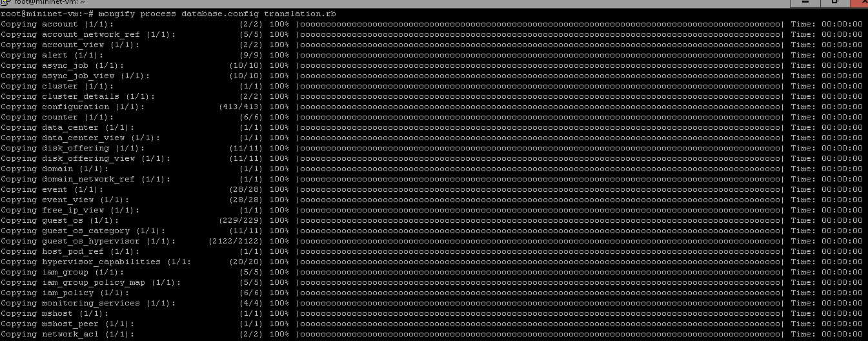The width and height of the screenshot is (868, 341).
Task: Click the 'Copying iam_group_policy_map' text
Action: point(91,282)
